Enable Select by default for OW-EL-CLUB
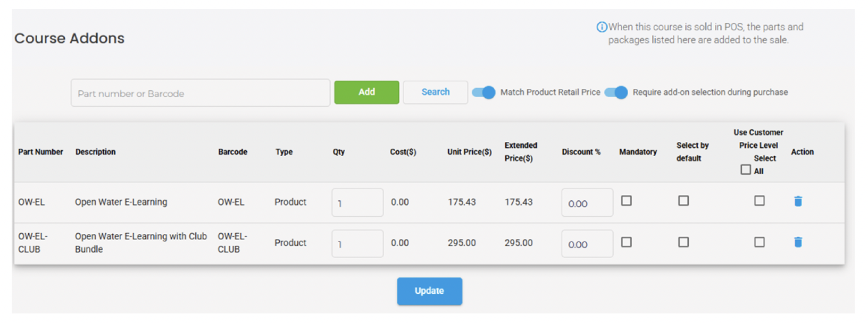 point(683,242)
